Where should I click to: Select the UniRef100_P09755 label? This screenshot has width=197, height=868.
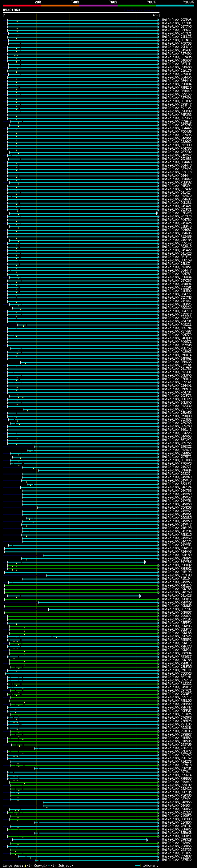[176, 443]
